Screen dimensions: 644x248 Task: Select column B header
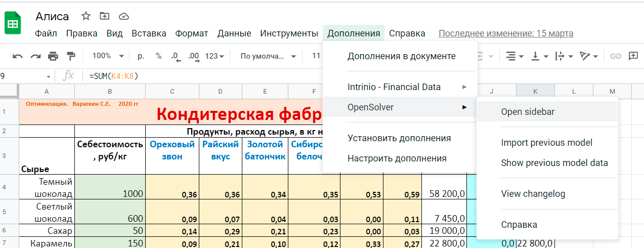coord(110,91)
